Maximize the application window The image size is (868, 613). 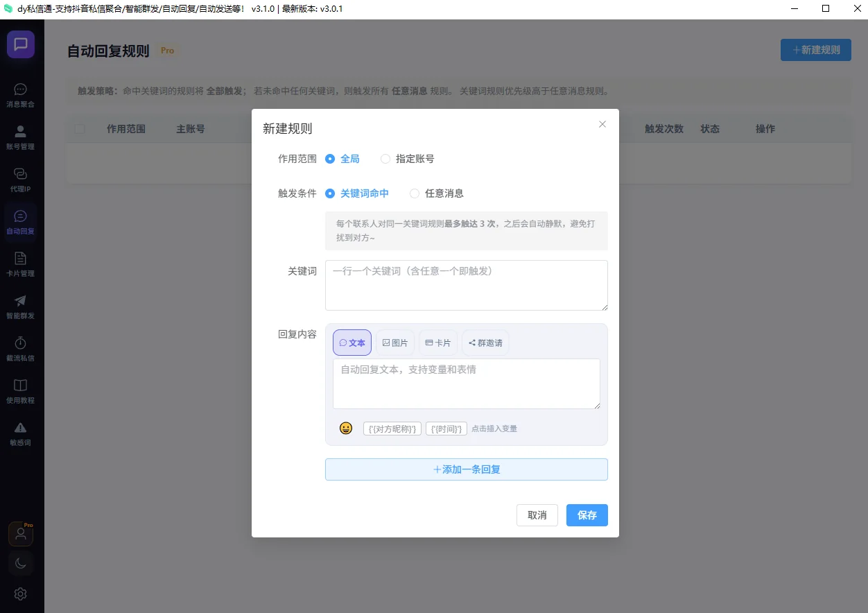point(826,9)
